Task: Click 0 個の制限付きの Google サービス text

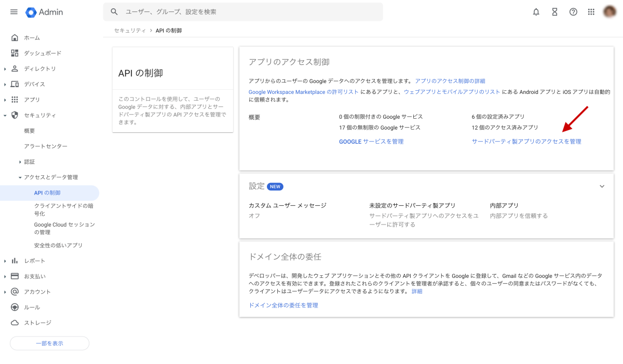Action: click(x=381, y=117)
